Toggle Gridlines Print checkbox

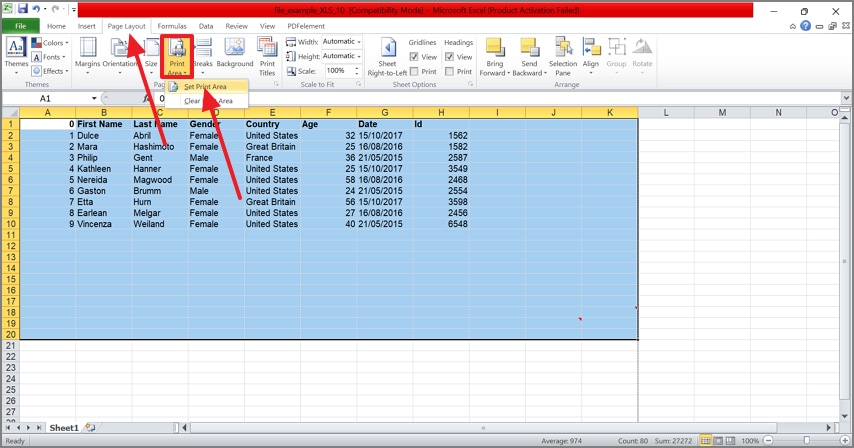pyautogui.click(x=414, y=71)
